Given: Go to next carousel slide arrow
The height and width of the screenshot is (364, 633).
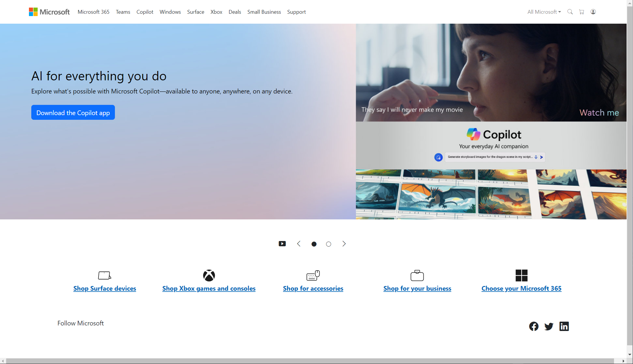Looking at the screenshot, I should pyautogui.click(x=344, y=244).
